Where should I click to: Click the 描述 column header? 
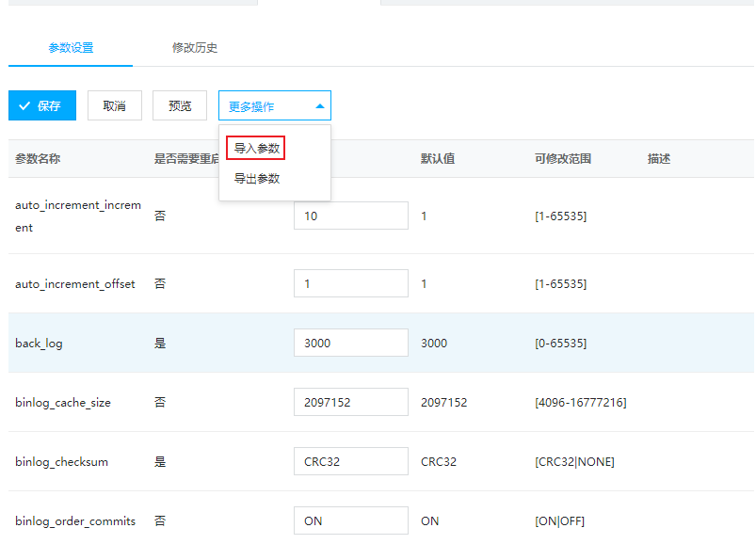[659, 159]
